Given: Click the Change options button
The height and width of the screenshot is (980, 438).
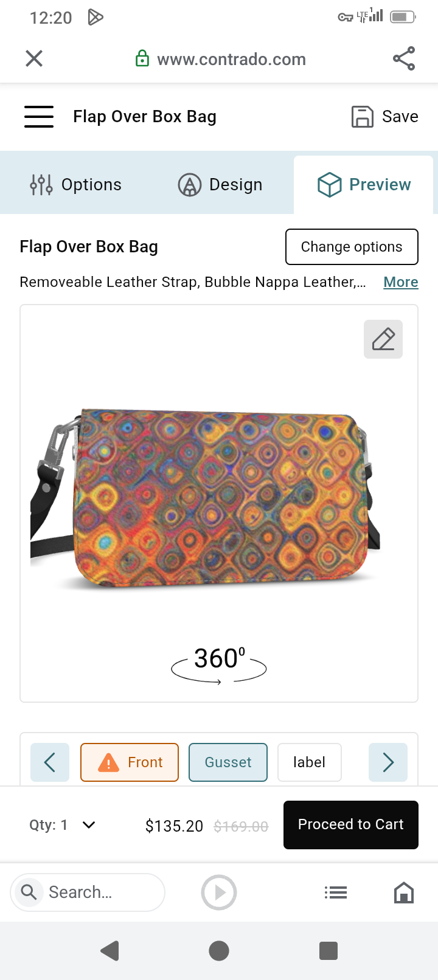Looking at the screenshot, I should (x=352, y=247).
